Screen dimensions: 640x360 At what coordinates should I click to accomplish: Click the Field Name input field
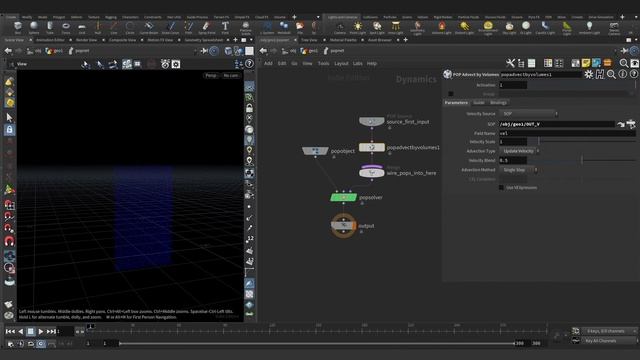[567, 133]
